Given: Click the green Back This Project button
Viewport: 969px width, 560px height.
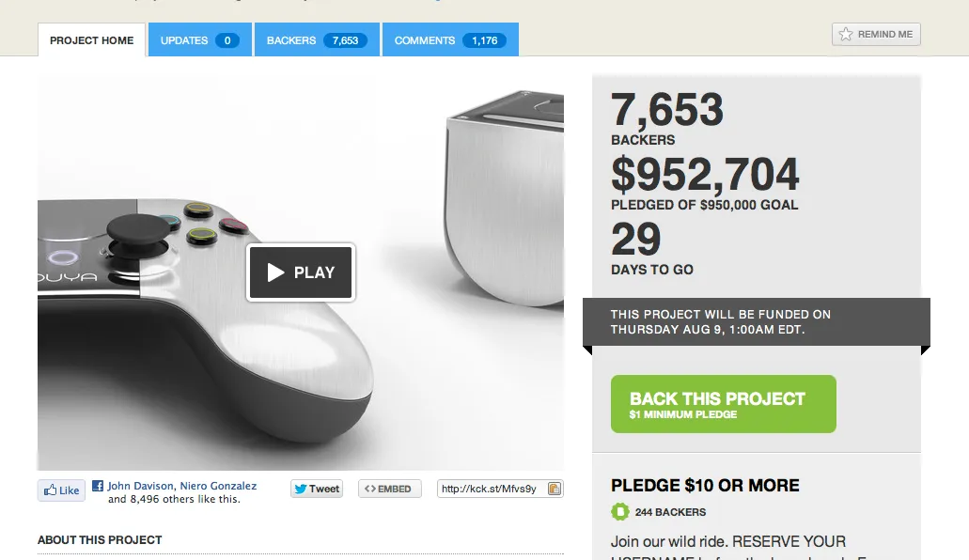Looking at the screenshot, I should click(x=723, y=404).
